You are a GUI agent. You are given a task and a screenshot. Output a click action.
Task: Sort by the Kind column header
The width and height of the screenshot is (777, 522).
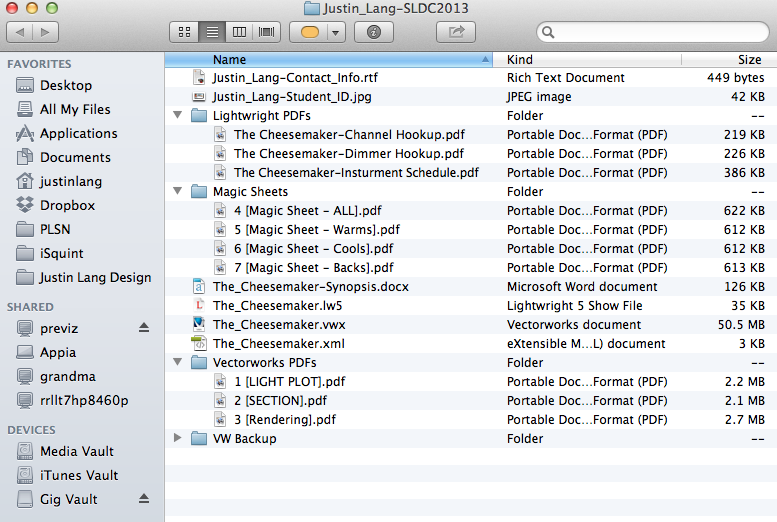tap(587, 59)
